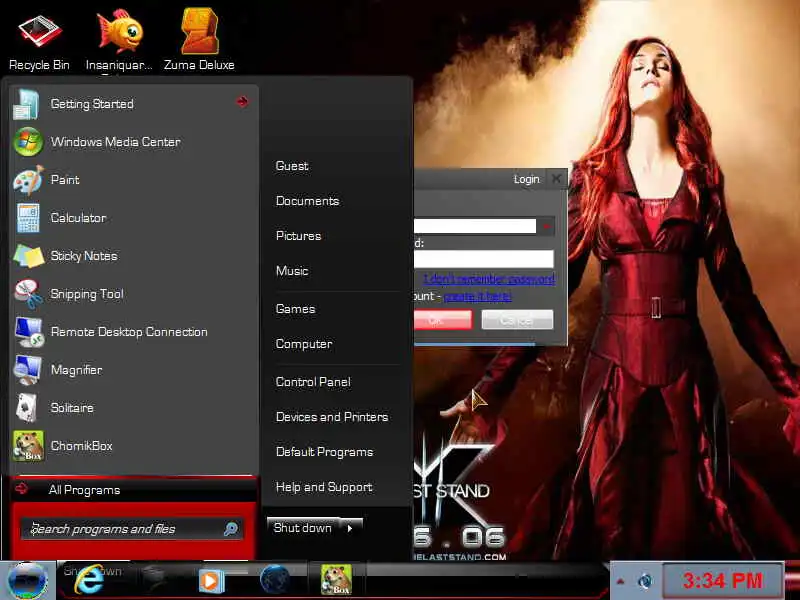Click the 'create it here' link

tap(478, 296)
